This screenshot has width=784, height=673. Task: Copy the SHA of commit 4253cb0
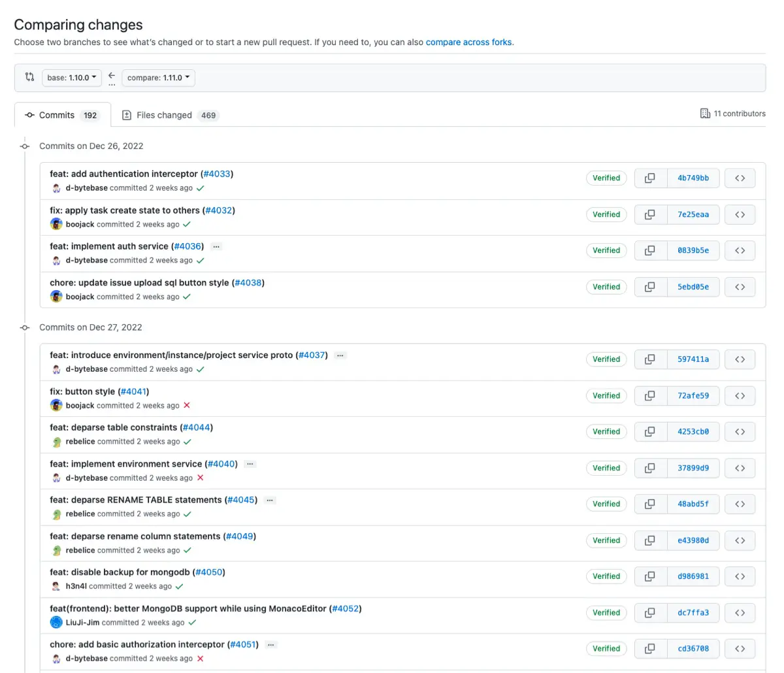pos(649,431)
